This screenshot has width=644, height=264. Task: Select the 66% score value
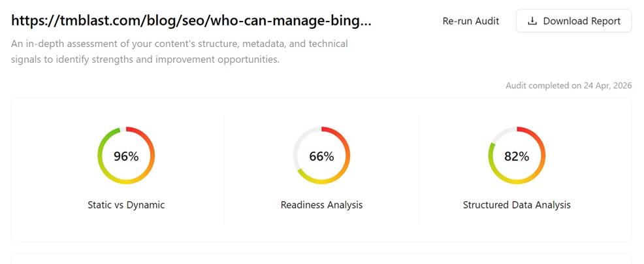pyautogui.click(x=321, y=156)
